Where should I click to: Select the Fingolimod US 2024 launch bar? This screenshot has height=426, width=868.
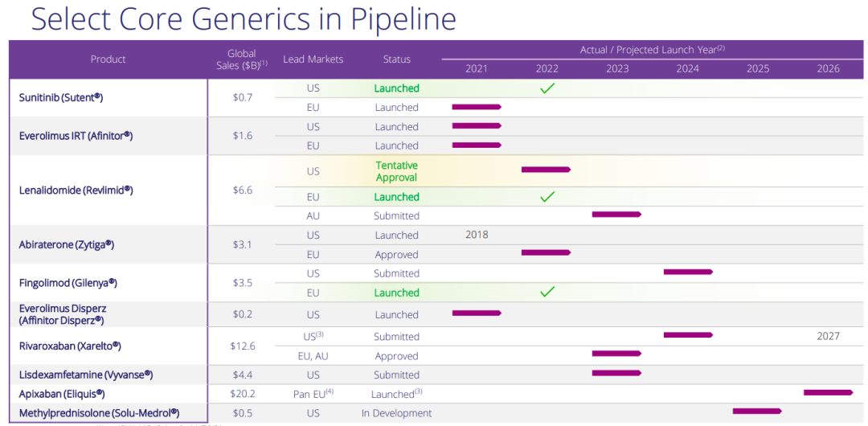pyautogui.click(x=688, y=272)
